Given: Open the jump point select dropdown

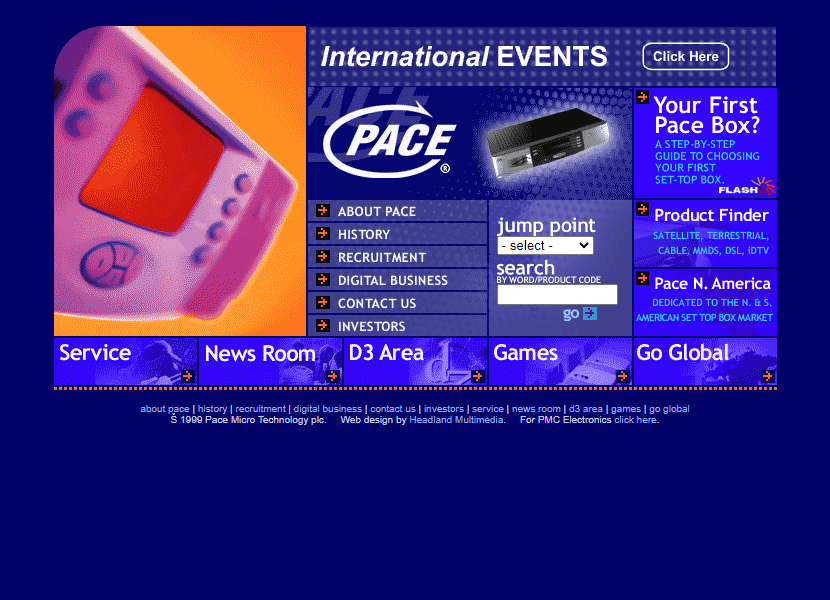Looking at the screenshot, I should coord(545,246).
